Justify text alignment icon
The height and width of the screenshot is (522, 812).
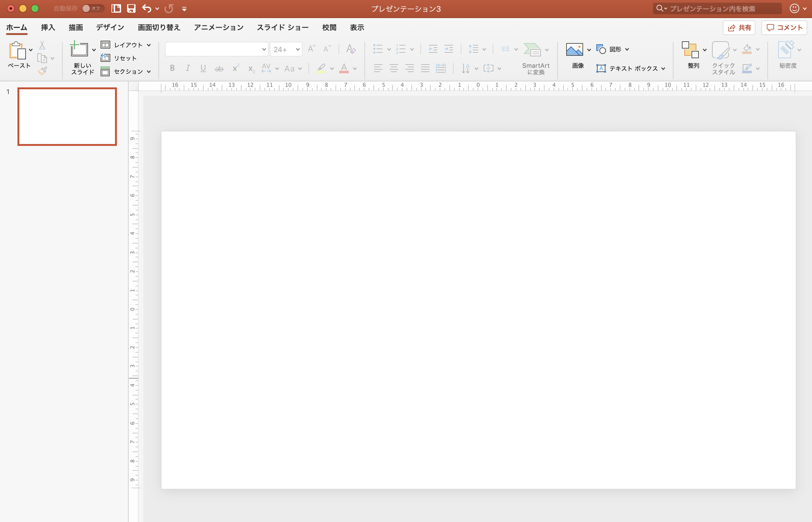pos(425,68)
